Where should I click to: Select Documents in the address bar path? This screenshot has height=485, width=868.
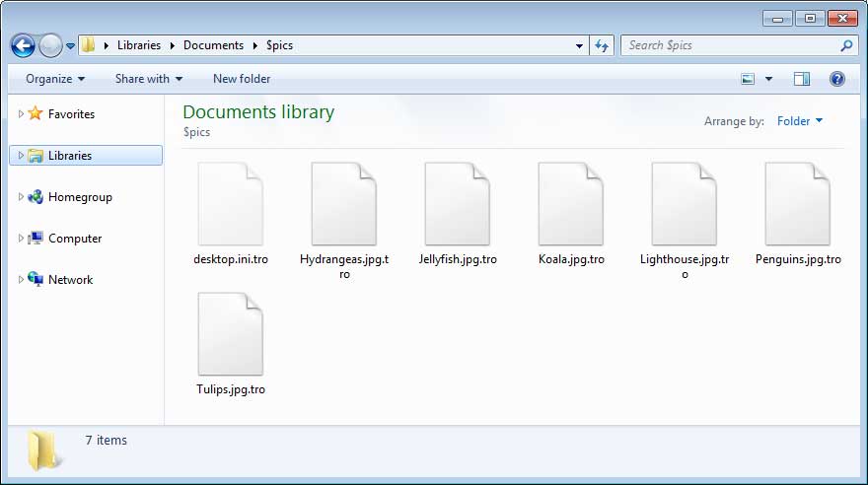coord(214,45)
